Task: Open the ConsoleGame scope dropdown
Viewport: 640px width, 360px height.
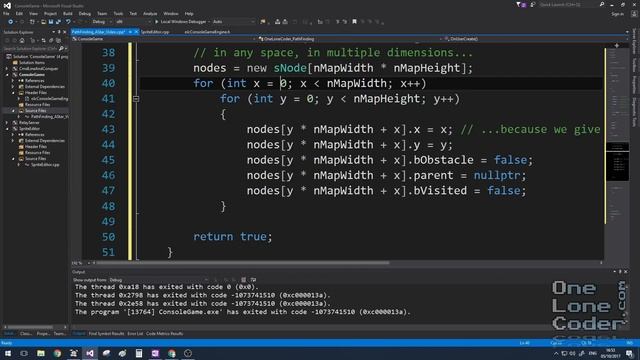Action: click(x=164, y=39)
